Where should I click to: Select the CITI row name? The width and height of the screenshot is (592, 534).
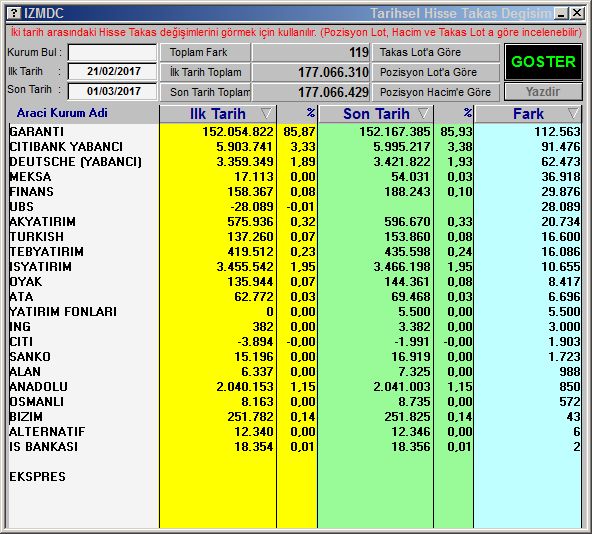tap(21, 341)
